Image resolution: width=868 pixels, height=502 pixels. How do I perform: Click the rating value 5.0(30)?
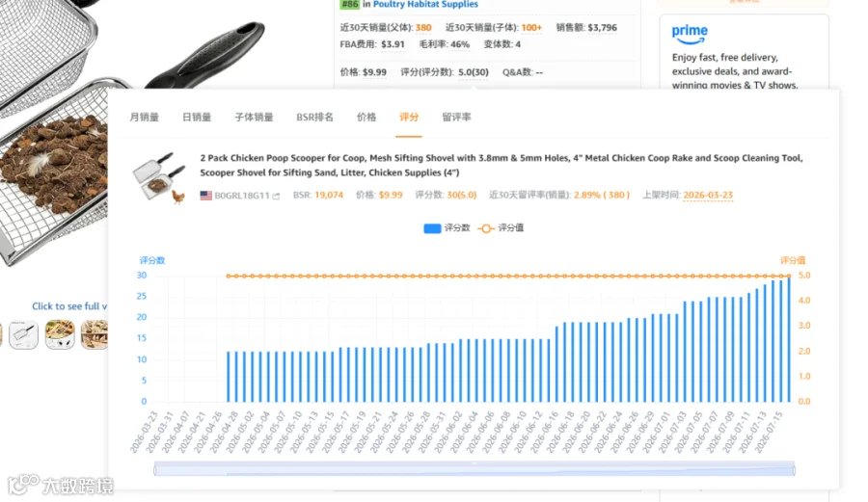(x=473, y=72)
